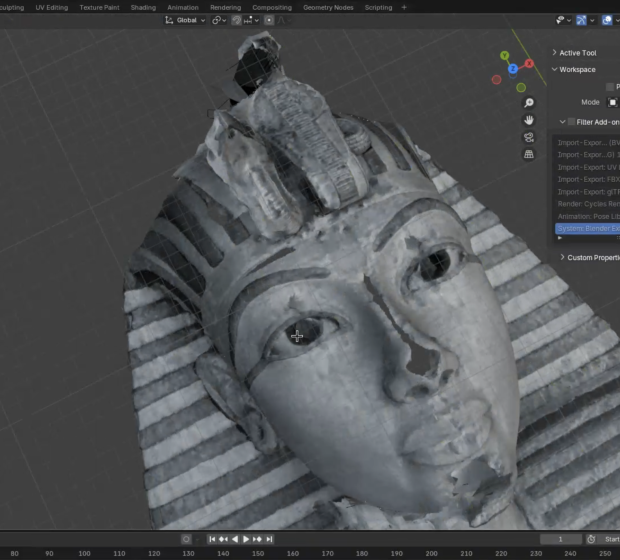Click the green Y axis gizmo circle
Viewport: 620px width, 560px height.
pos(505,55)
